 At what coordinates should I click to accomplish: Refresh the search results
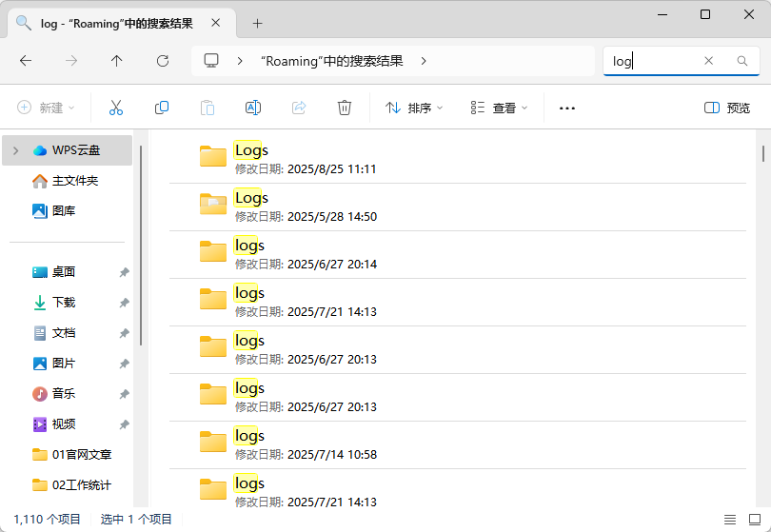pos(163,61)
